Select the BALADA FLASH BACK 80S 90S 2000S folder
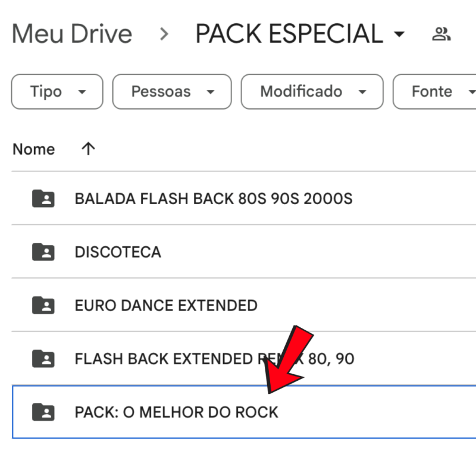Screen dimensions: 476x476 pyautogui.click(x=213, y=198)
